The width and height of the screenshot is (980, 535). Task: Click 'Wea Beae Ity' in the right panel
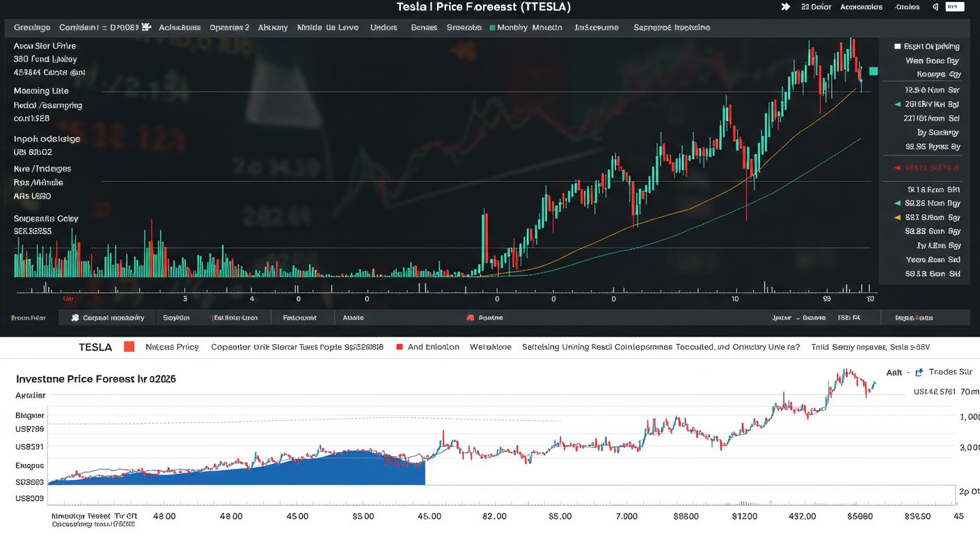coord(933,61)
